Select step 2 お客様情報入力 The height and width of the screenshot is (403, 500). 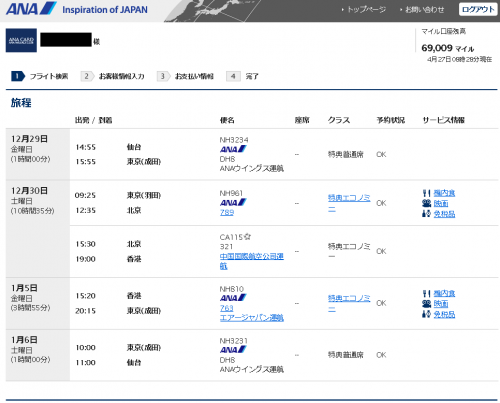tap(113, 76)
